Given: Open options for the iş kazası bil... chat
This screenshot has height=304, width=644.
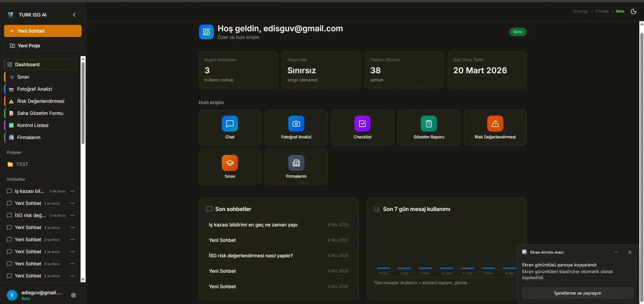Looking at the screenshot, I should click(x=72, y=191).
